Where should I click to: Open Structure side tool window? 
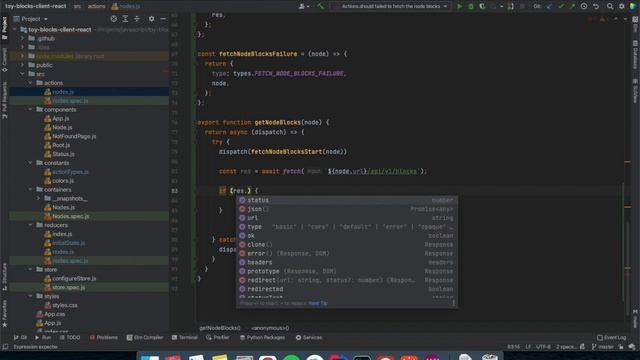click(4, 276)
